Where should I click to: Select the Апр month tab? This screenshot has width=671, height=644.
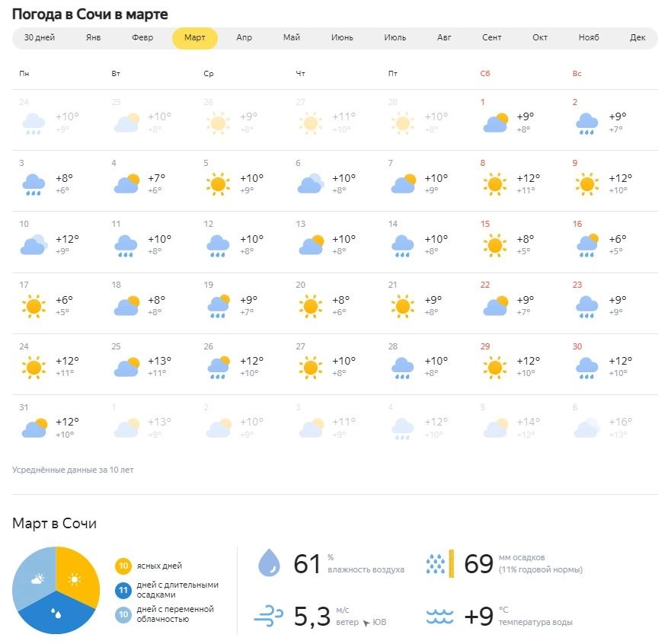pos(244,38)
